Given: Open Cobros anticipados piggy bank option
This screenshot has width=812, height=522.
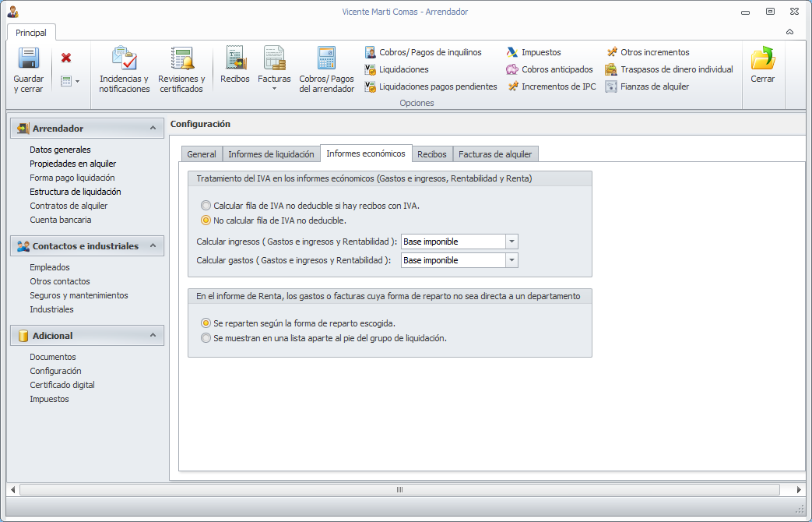Looking at the screenshot, I should 550,69.
